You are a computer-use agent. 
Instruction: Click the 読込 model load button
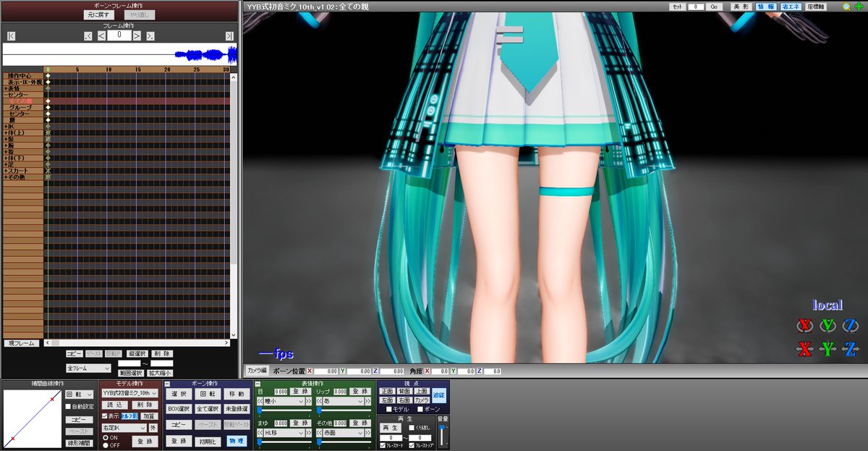(x=114, y=405)
